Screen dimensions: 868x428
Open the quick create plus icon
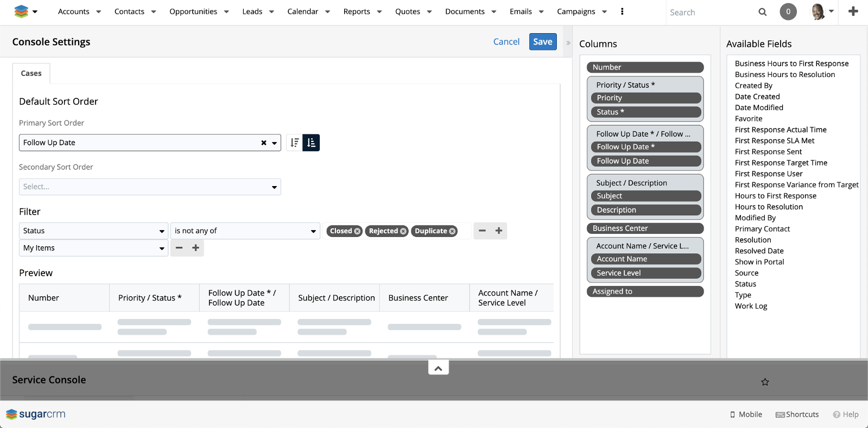(853, 11)
